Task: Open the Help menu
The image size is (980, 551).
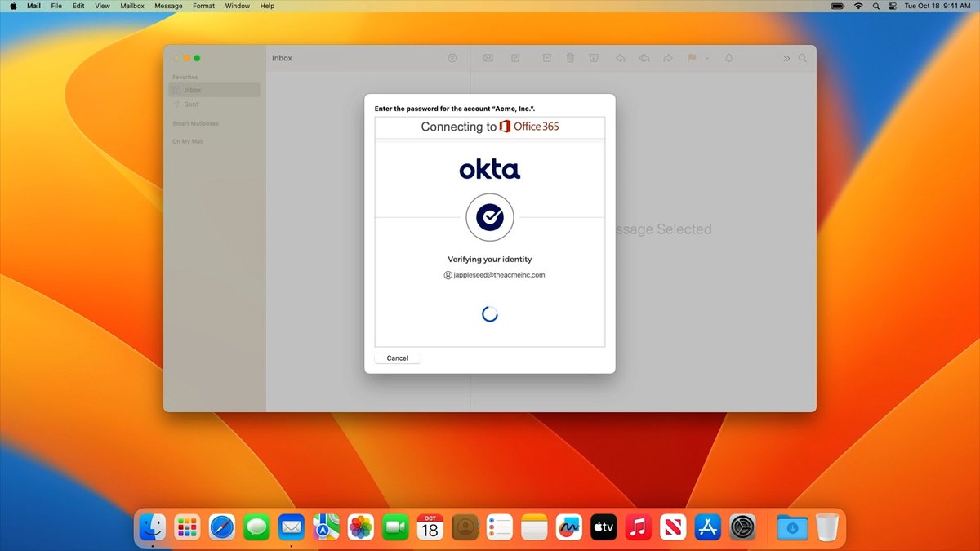Action: [x=267, y=6]
